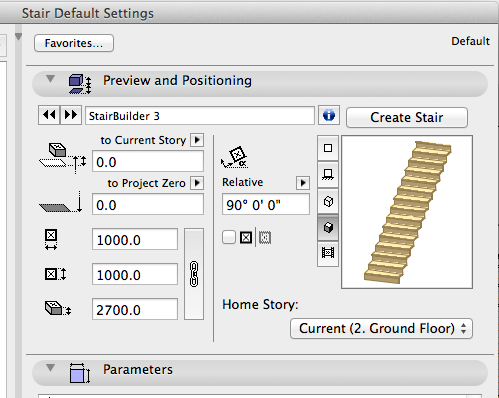Viewport: 499px width, 398px height.
Task: Select the preview picture view icon
Action: point(328,253)
